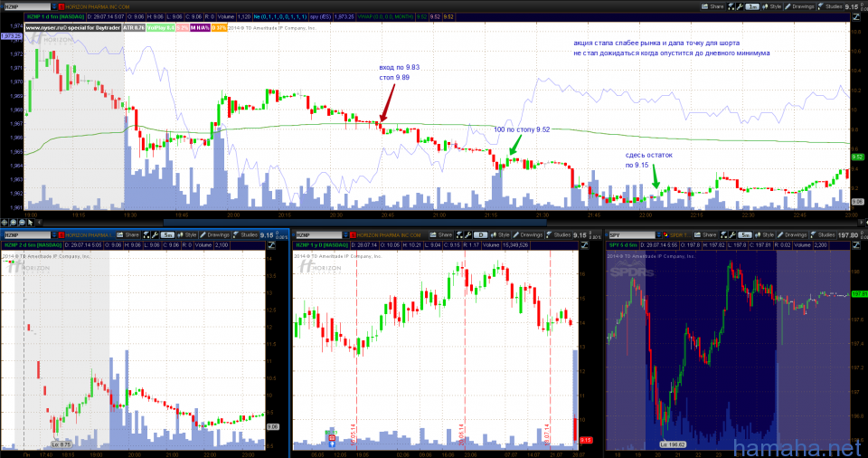Viewport: 868px width, 458px height.
Task: Open Style menu in top chart
Action: point(771,6)
